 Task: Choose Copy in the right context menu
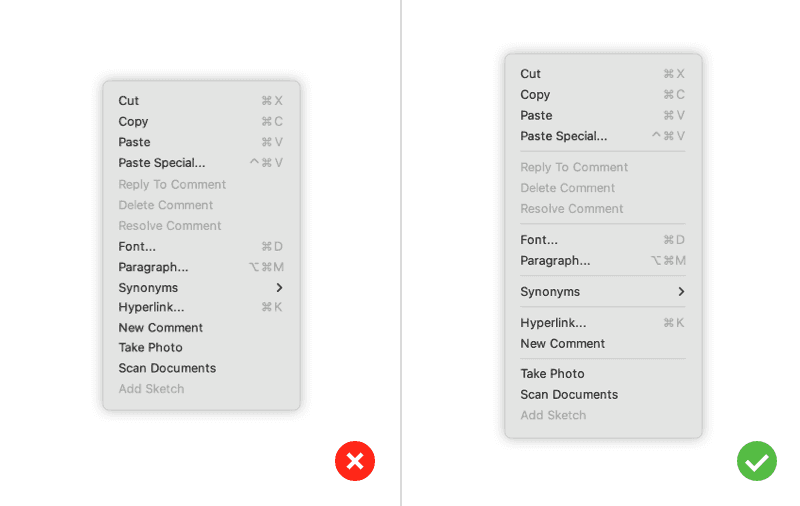535,95
